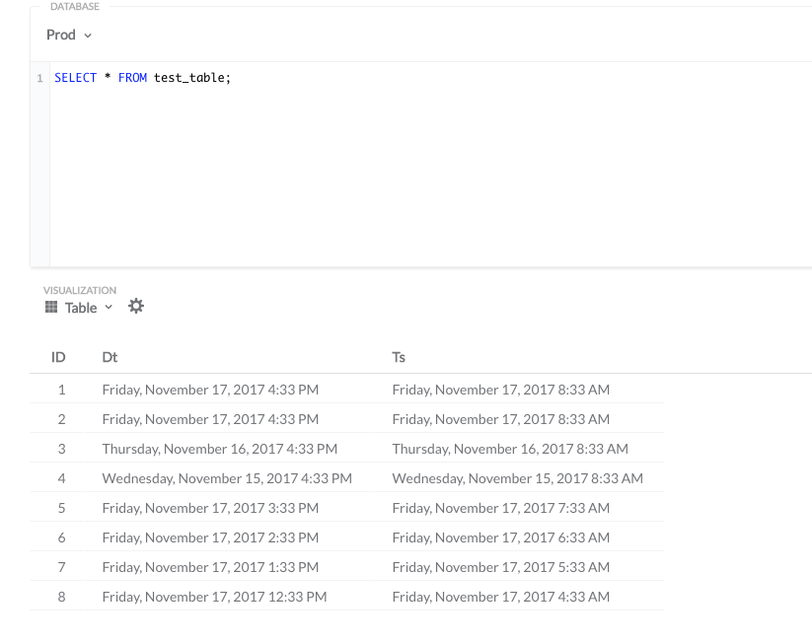812x644 pixels.
Task: Click the Dt column header
Action: pyautogui.click(x=110, y=357)
